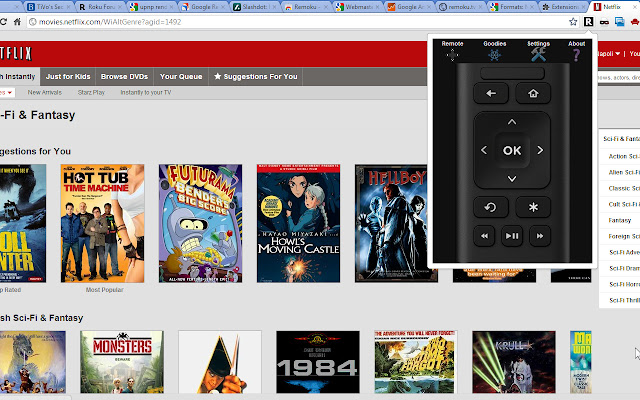
Task: Open Your Queue section
Action: [x=181, y=76]
